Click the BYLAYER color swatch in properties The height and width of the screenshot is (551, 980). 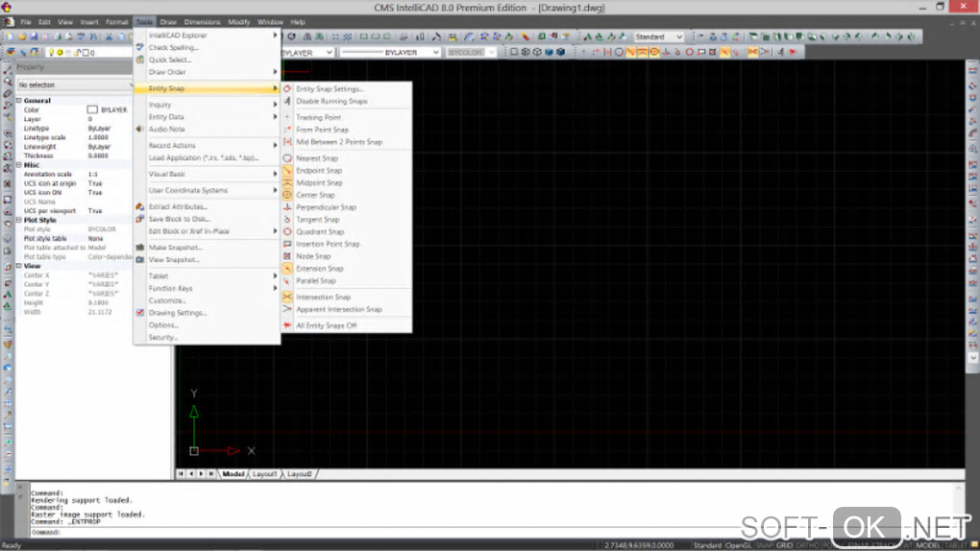click(92, 110)
